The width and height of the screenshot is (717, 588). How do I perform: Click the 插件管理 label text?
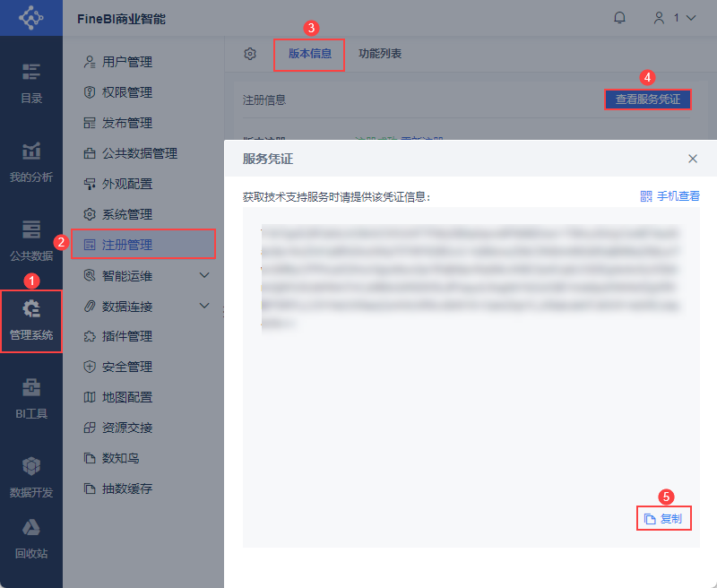127,336
